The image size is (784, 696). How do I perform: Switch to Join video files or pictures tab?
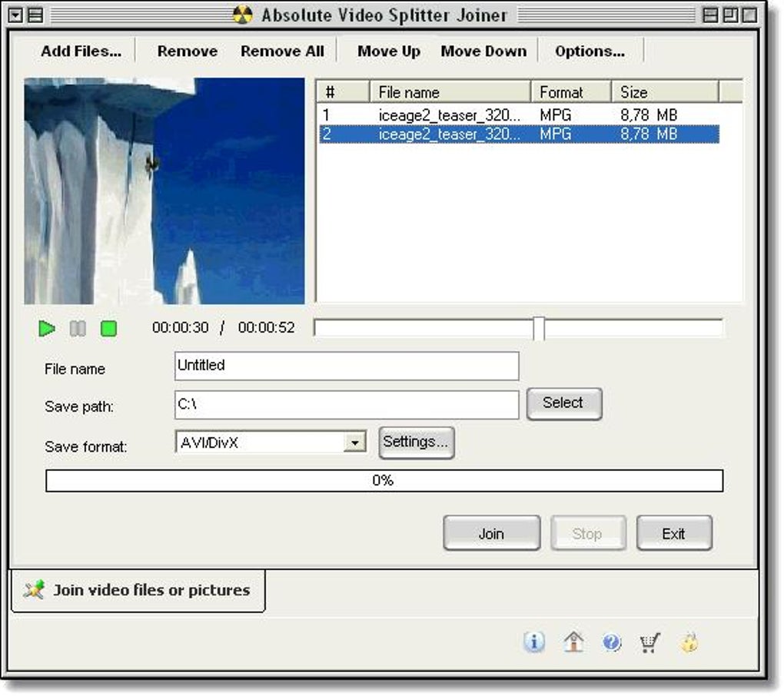coord(138,590)
